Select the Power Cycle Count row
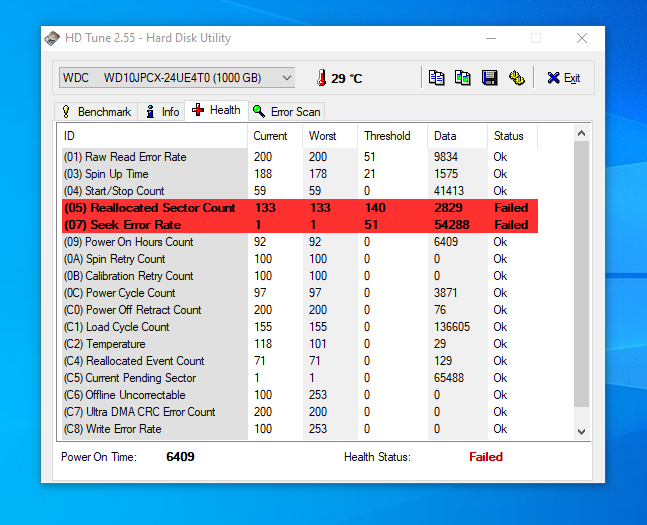This screenshot has height=525, width=647. [x=300, y=293]
